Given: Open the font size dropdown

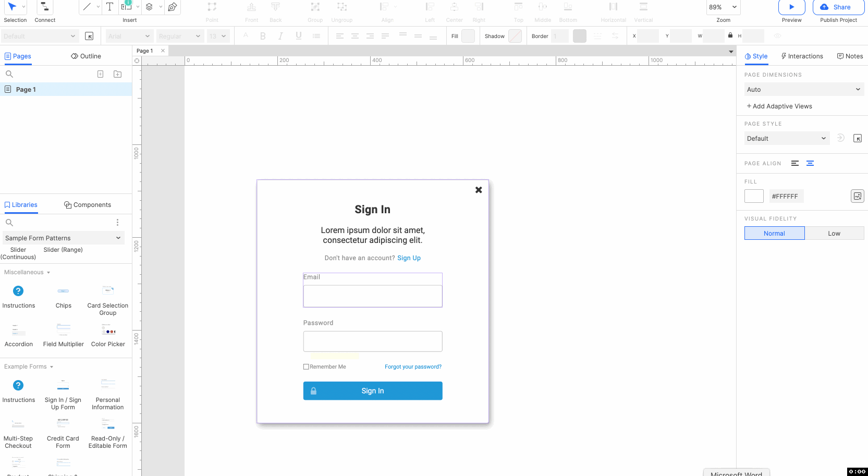Looking at the screenshot, I should pyautogui.click(x=218, y=36).
